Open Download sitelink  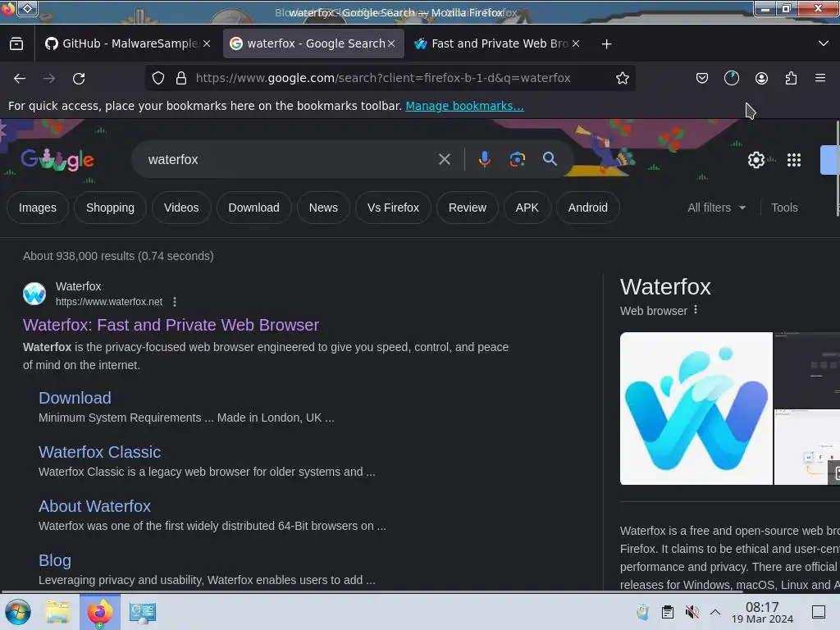pos(75,398)
